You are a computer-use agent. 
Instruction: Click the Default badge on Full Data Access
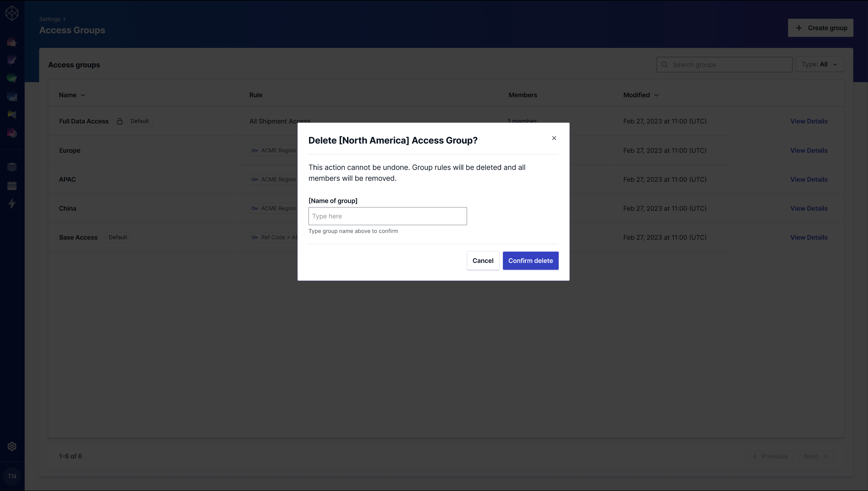coord(140,121)
